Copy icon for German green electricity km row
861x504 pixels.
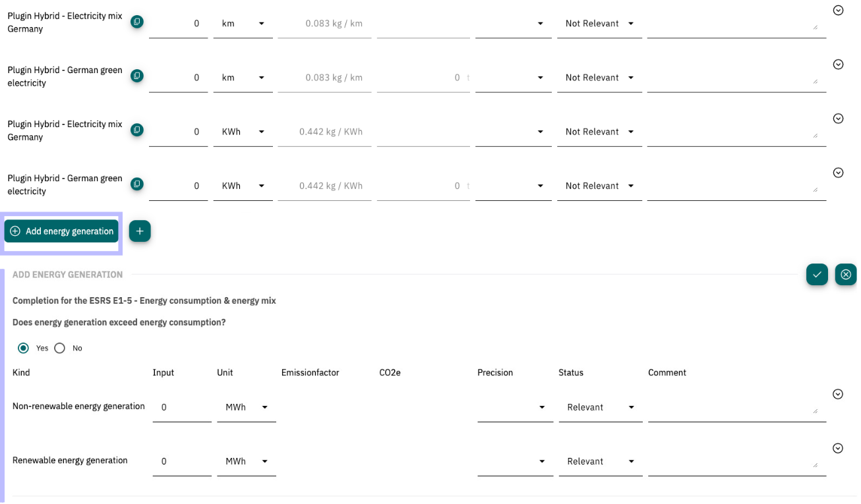coord(136,76)
